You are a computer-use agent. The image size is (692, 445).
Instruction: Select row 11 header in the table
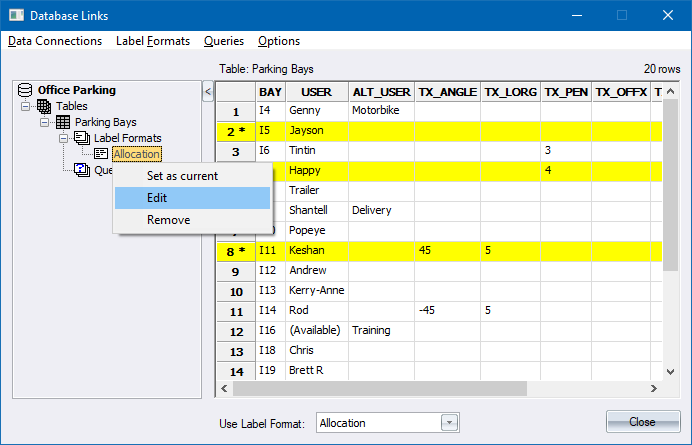(235, 311)
